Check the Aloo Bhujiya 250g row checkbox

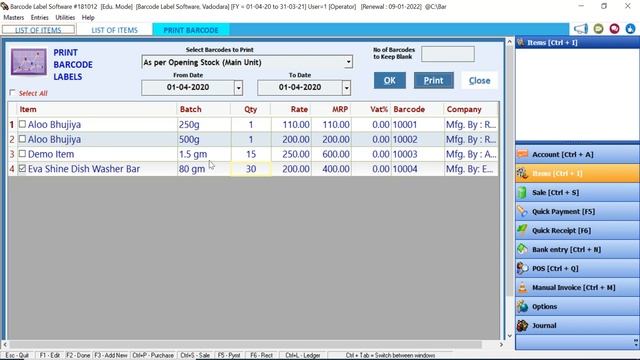22,124
